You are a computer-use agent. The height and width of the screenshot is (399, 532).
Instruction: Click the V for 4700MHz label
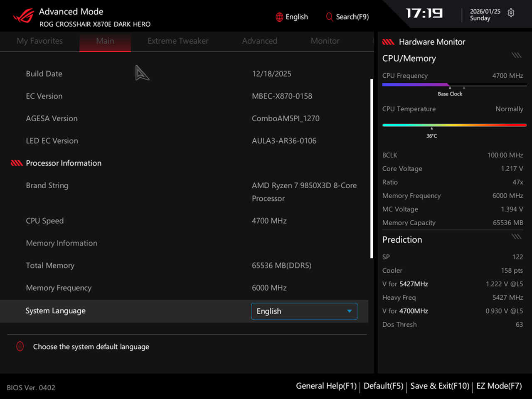pos(405,311)
